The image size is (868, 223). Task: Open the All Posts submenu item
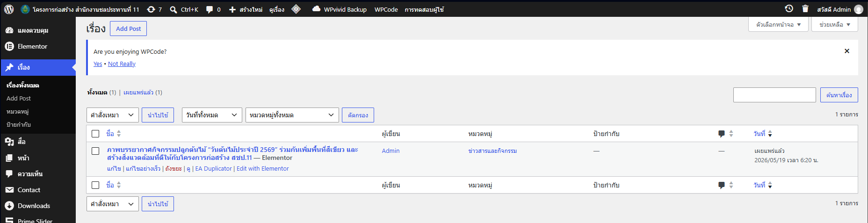[23, 85]
